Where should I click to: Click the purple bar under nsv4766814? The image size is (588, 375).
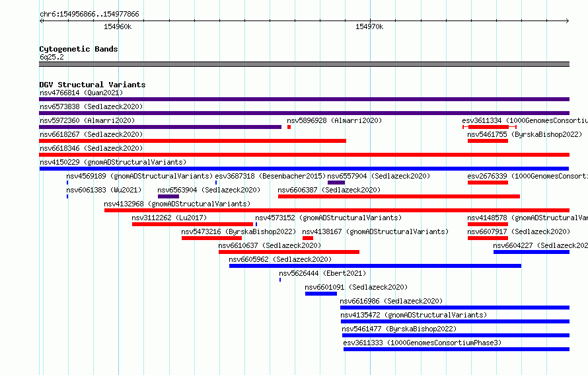click(304, 99)
